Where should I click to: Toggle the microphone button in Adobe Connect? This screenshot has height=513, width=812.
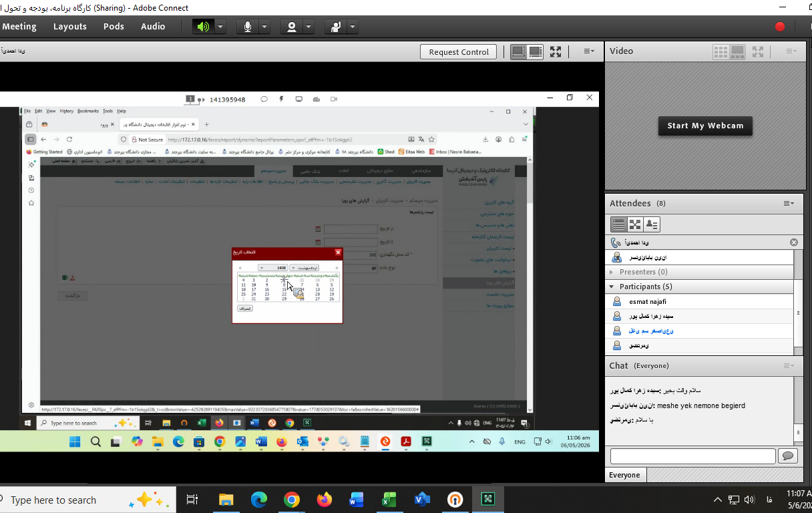(x=248, y=27)
